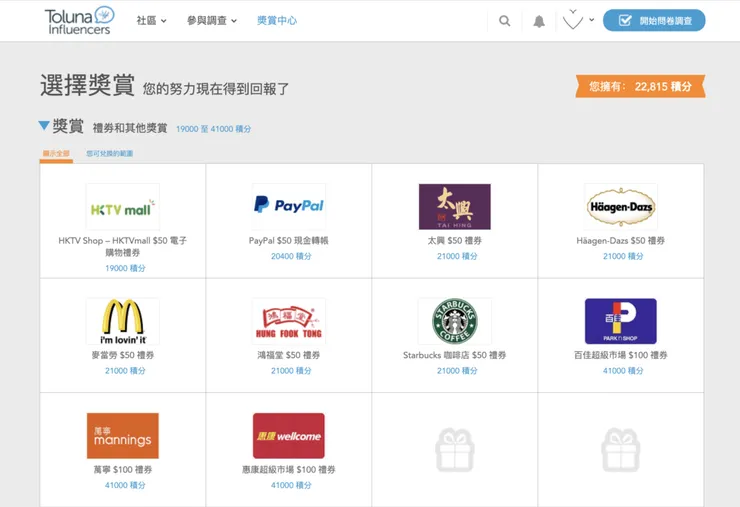Expand the 社區 menu
The height and width of the screenshot is (507, 740).
tap(151, 21)
